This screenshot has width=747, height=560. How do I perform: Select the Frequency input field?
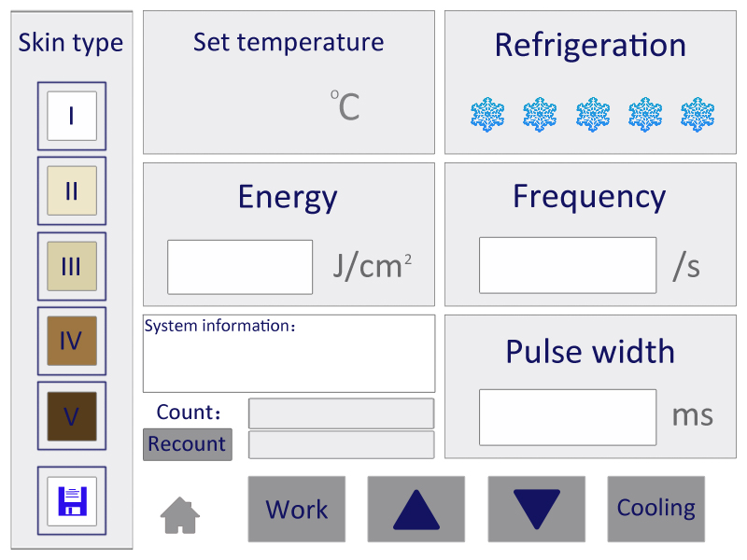coord(568,265)
